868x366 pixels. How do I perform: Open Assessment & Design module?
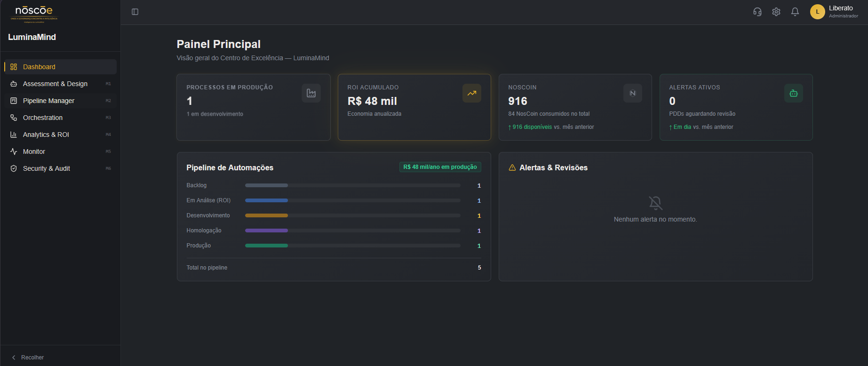pyautogui.click(x=60, y=84)
